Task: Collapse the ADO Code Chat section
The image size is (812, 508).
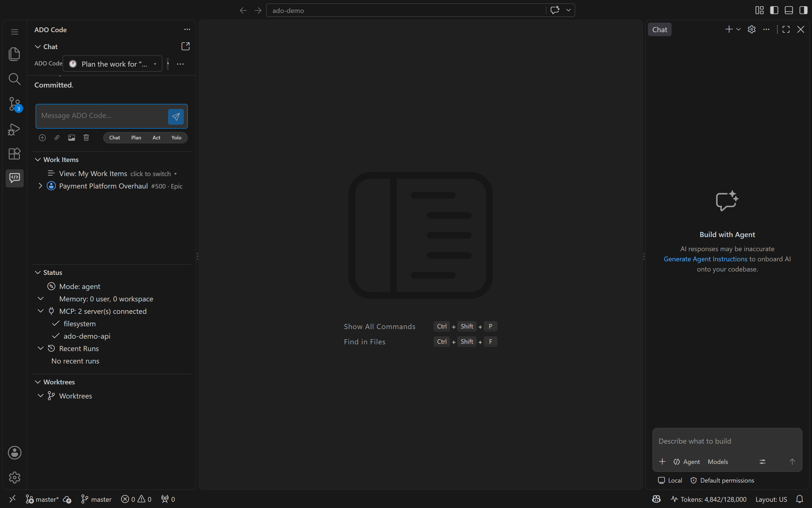Action: pyautogui.click(x=38, y=47)
